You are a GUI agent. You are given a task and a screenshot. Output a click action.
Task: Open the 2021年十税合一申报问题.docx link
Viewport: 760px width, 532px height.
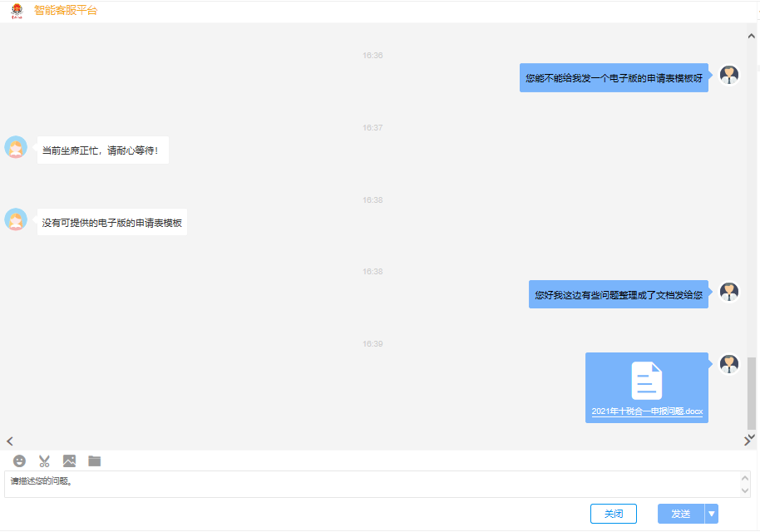[647, 411]
